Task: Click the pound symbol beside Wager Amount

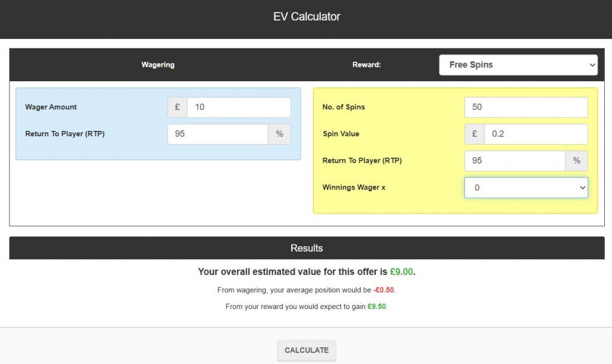Action: click(x=178, y=107)
